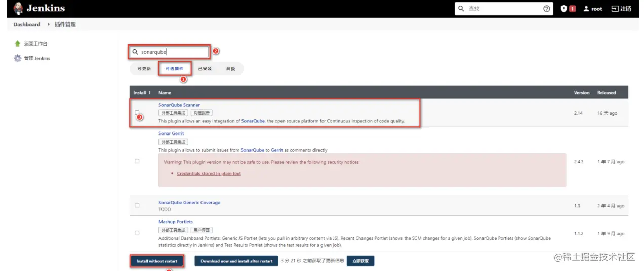This screenshot has height=271, width=644.
Task: Click '16 天 ago' release date
Action: tap(607, 113)
